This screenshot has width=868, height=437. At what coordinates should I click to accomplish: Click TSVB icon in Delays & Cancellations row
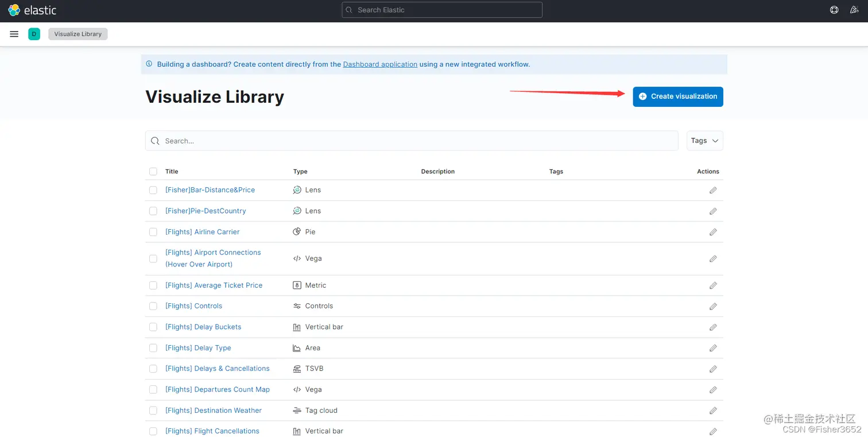click(x=297, y=369)
